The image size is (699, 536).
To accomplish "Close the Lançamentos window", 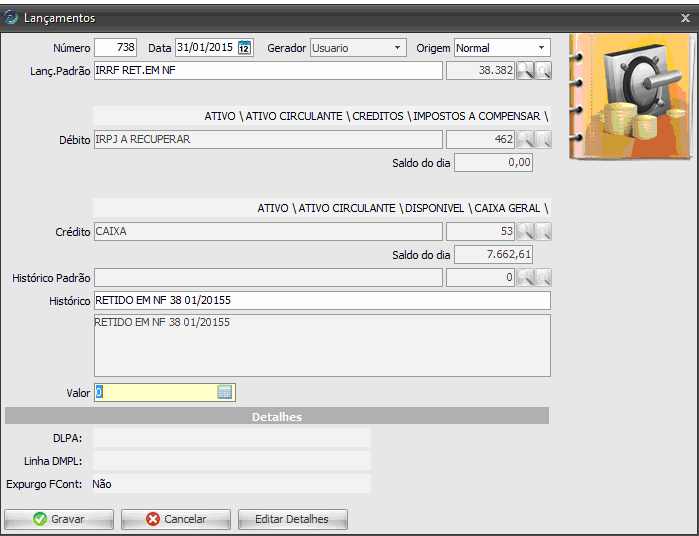I will [x=685, y=18].
